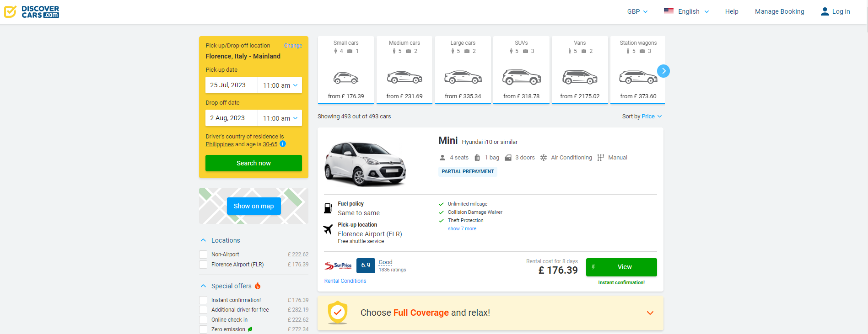Screen dimensions: 868x334
Task: Select the Large cars category tab
Action: [463, 70]
